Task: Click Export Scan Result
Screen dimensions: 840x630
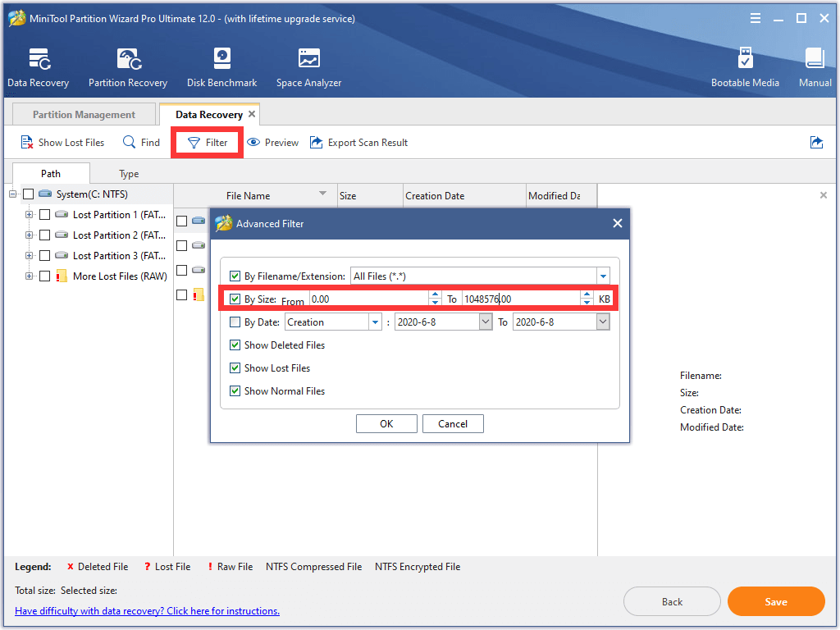Action: pos(359,143)
